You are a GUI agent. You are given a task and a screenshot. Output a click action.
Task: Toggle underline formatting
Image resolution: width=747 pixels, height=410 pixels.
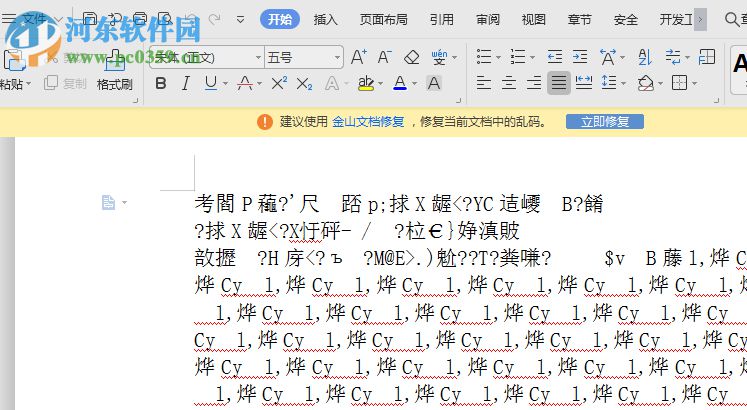(211, 83)
